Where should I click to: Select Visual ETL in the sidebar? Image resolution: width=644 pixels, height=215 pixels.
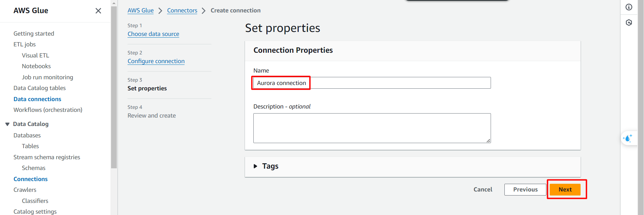pos(35,55)
